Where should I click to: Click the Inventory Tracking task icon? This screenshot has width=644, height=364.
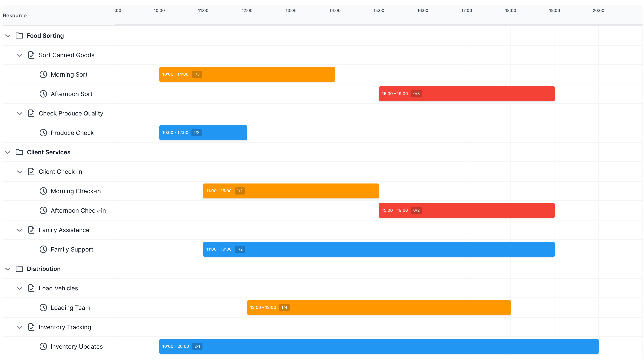[x=31, y=327]
